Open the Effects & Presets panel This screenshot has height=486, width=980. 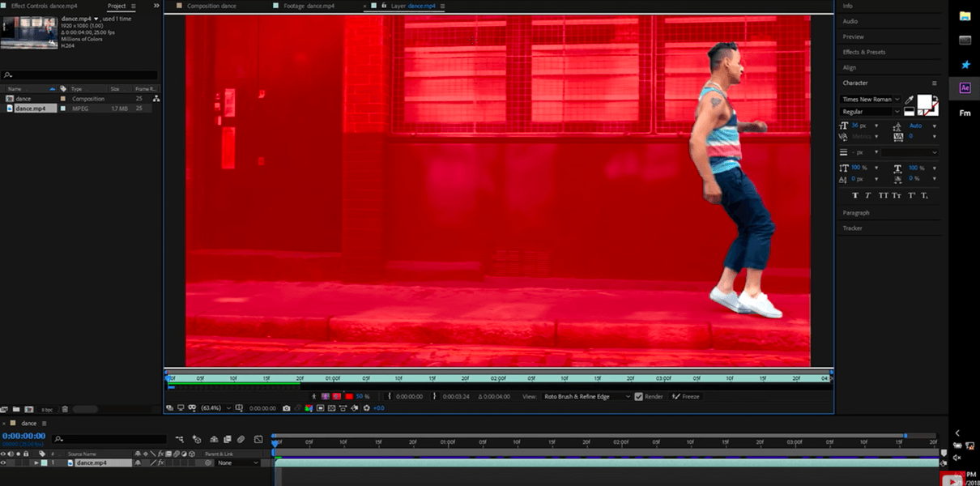[864, 52]
